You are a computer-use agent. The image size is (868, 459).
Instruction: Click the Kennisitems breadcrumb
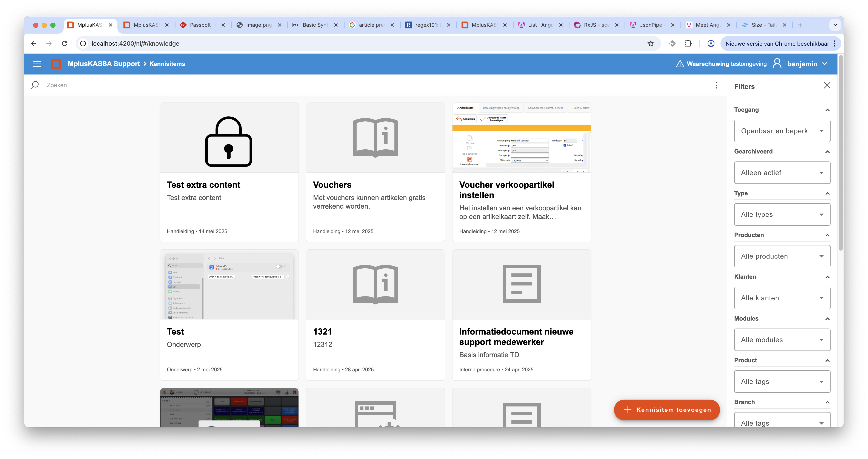(167, 64)
